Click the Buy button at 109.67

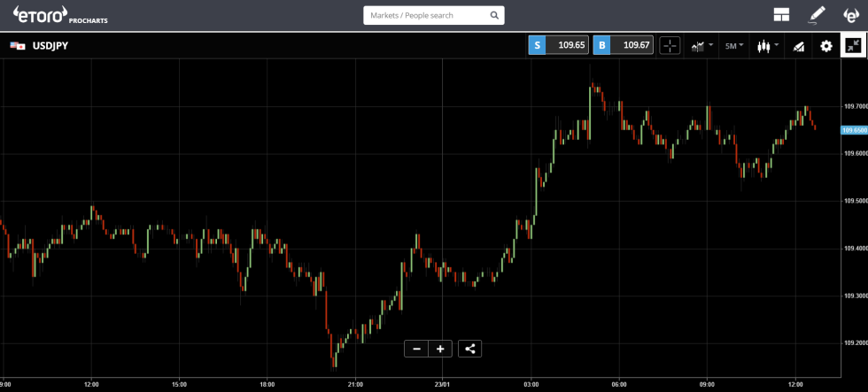pos(623,45)
